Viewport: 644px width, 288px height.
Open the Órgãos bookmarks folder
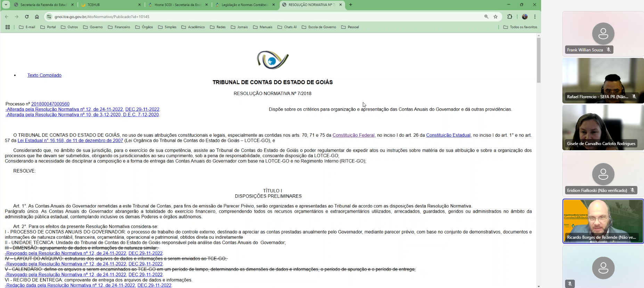(144, 27)
